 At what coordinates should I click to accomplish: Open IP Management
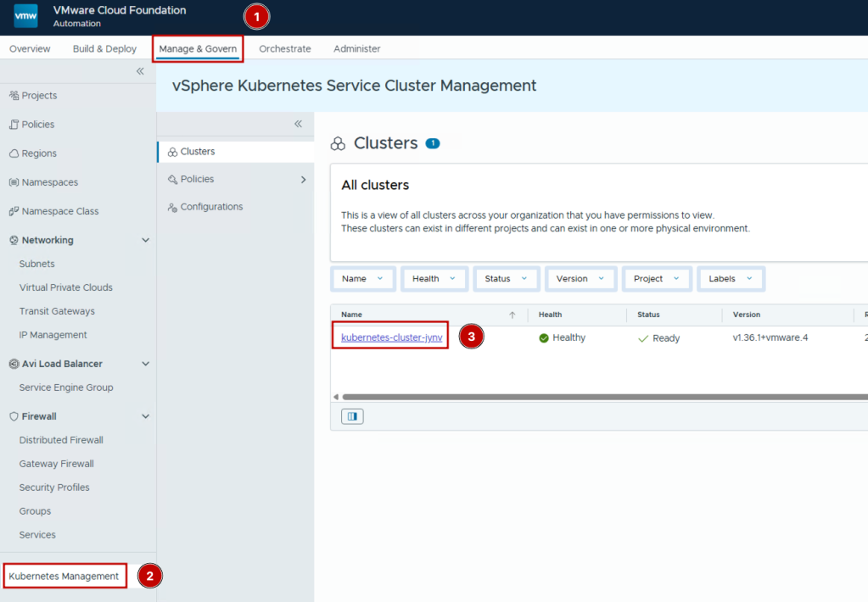(53, 335)
